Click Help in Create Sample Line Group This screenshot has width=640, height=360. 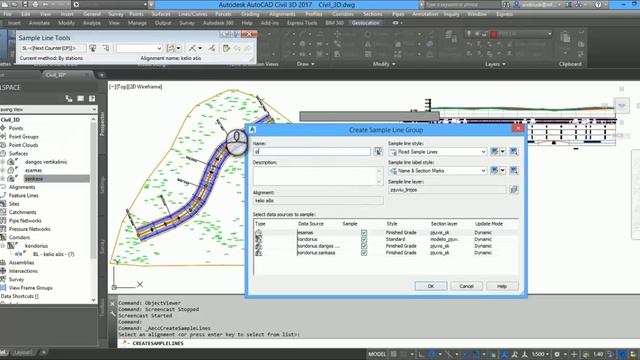click(502, 286)
